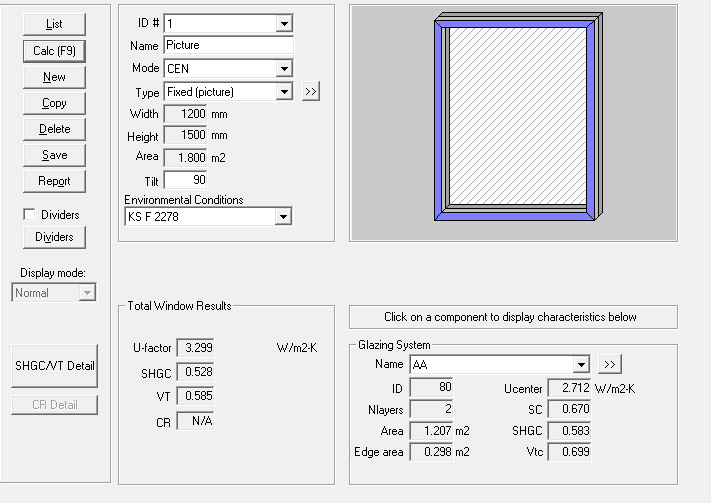Open the Report button
The width and height of the screenshot is (711, 503).
pos(54,181)
